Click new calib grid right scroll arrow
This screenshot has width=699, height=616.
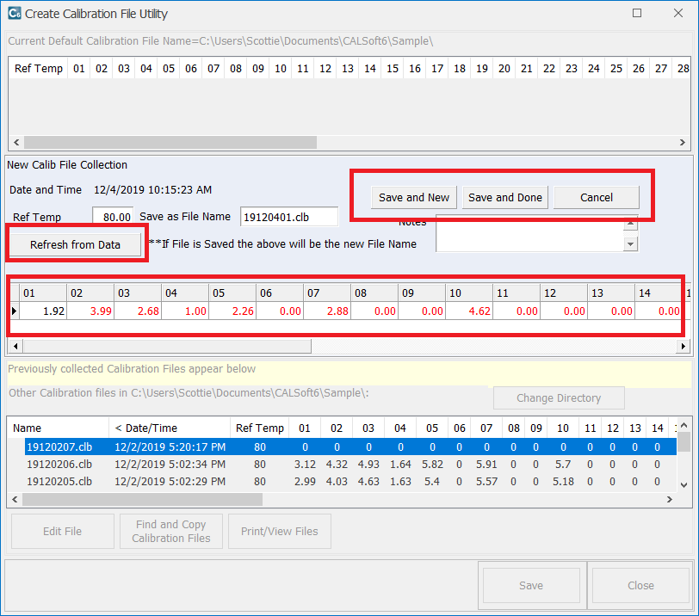tap(683, 346)
